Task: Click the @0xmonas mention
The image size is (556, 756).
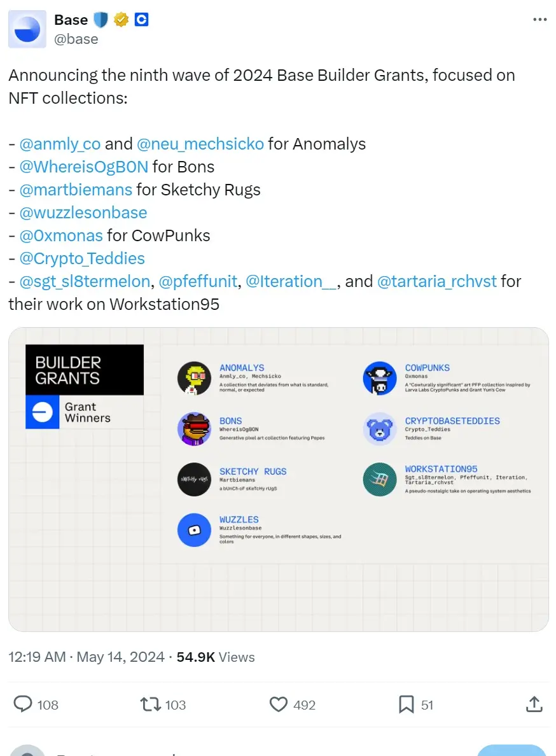Action: click(x=61, y=235)
